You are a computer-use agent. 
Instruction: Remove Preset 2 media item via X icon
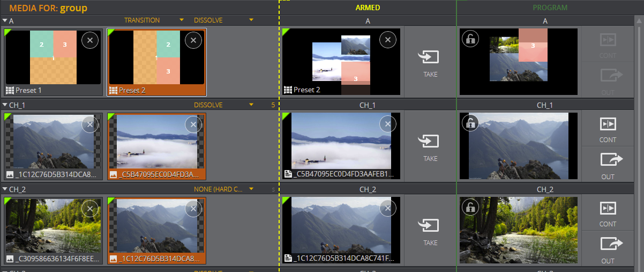pos(193,40)
